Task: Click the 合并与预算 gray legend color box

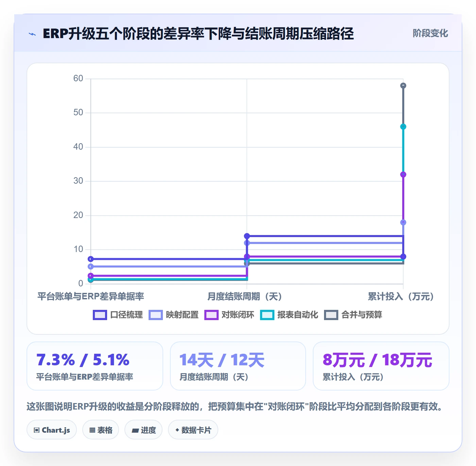Action: [x=331, y=315]
